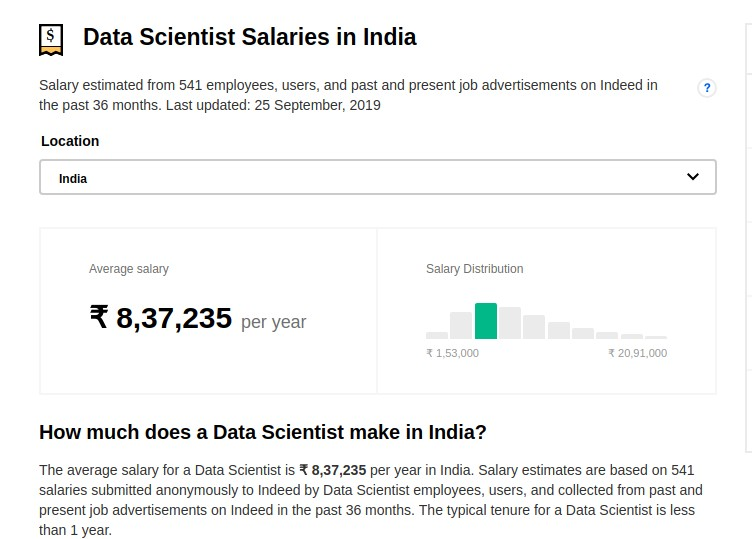Click the chevron arrow in the Location box
This screenshot has height=539, width=752.
click(x=693, y=177)
